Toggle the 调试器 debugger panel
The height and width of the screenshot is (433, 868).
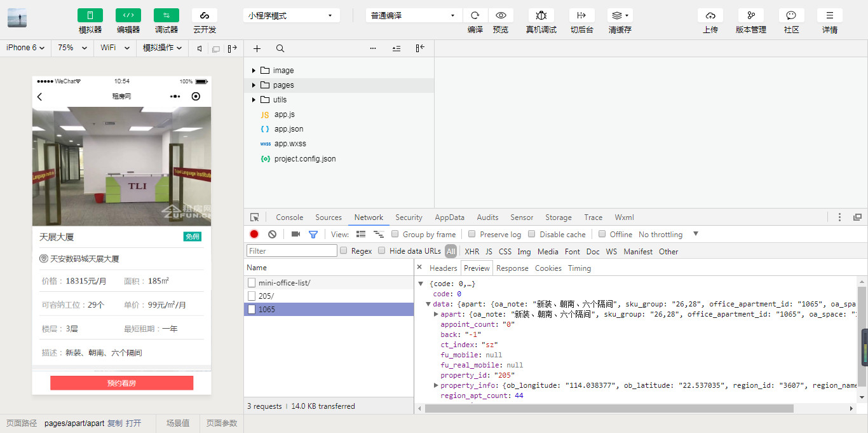[166, 15]
